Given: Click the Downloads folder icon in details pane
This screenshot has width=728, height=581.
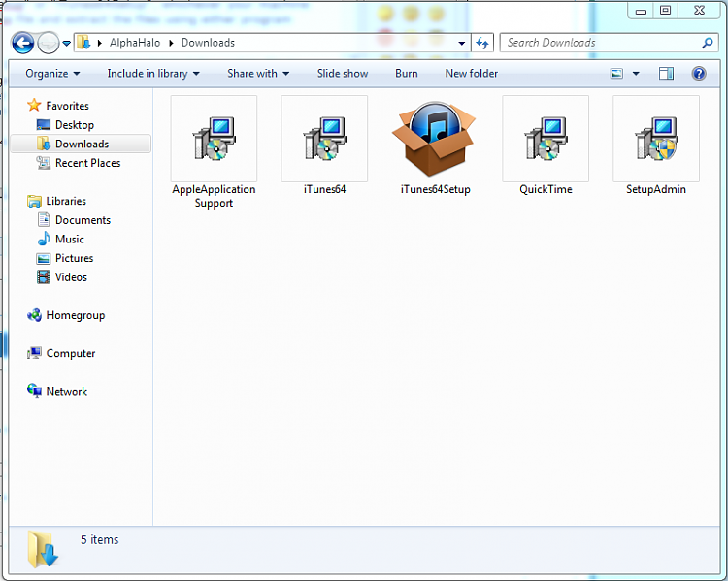Looking at the screenshot, I should click(43, 549).
